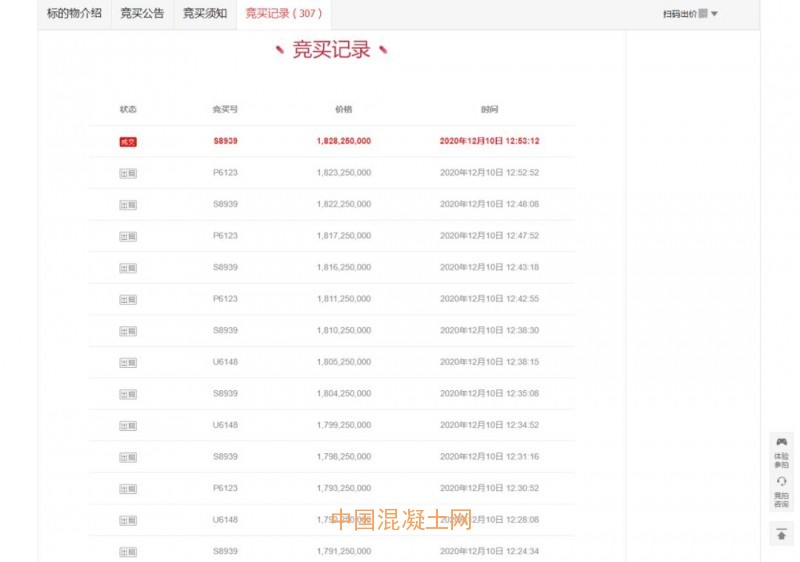Expand the 扫码出价 dropdown arrow
This screenshot has height=562, width=800.
point(714,14)
